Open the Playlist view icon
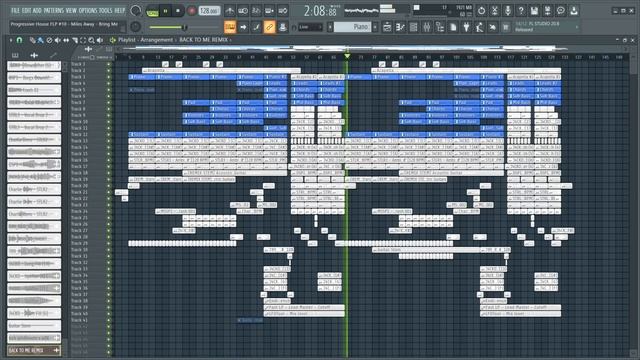The width and height of the screenshot is (640, 360). 387,27
